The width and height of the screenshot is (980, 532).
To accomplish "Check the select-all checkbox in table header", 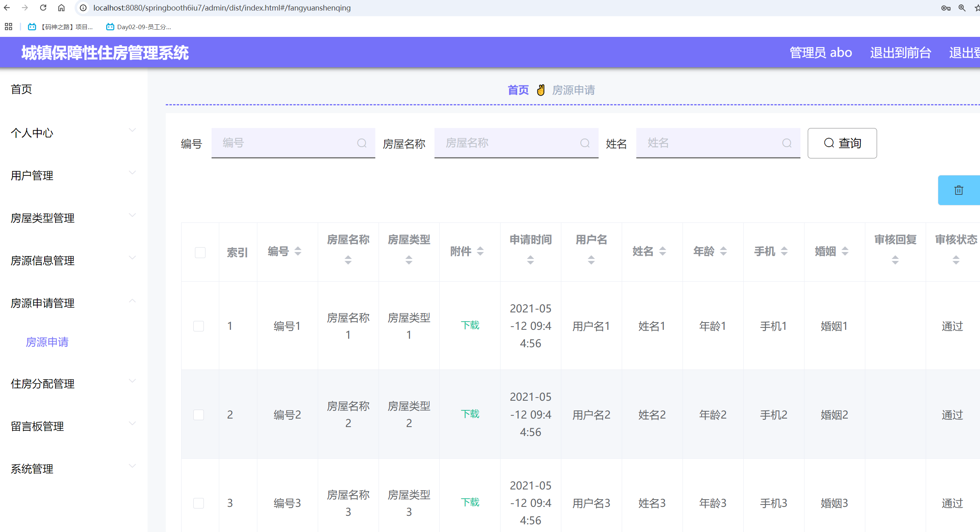I will [x=200, y=252].
